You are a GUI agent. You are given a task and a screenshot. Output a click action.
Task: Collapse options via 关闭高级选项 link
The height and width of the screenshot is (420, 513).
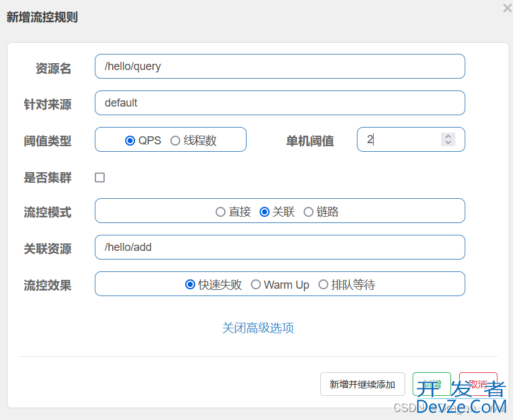258,328
